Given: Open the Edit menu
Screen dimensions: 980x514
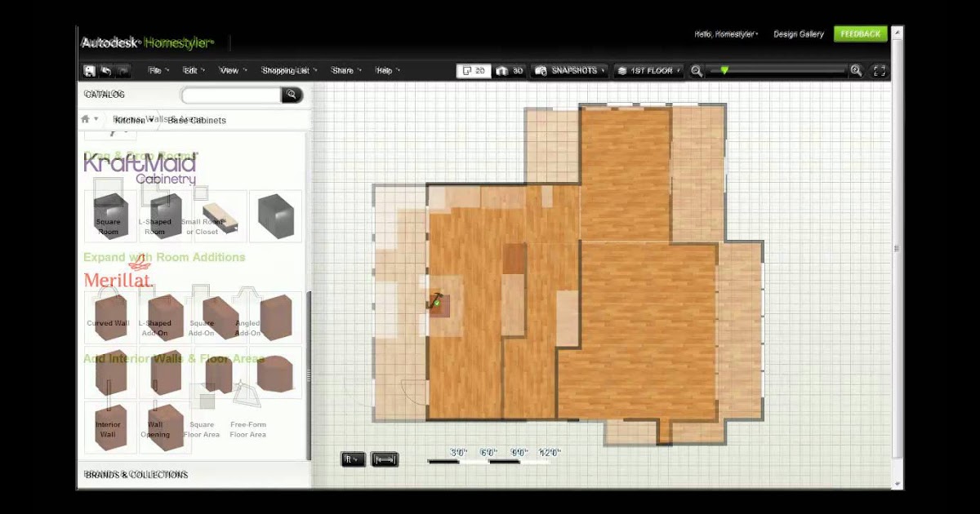Looking at the screenshot, I should (194, 71).
